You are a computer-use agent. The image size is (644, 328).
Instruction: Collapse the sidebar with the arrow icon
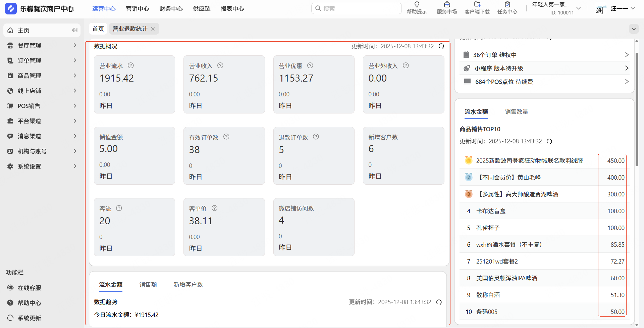point(74,30)
